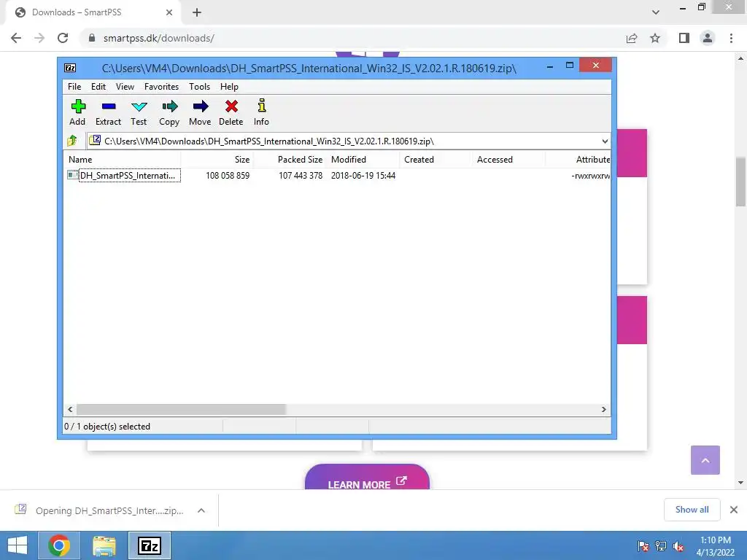
Task: Expand download item options chevron
Action: [x=201, y=510]
